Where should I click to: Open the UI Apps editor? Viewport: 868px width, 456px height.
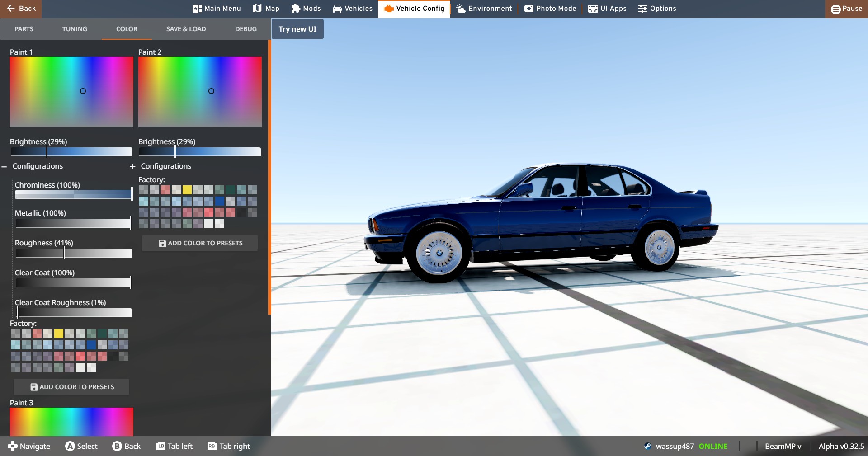[x=607, y=9]
